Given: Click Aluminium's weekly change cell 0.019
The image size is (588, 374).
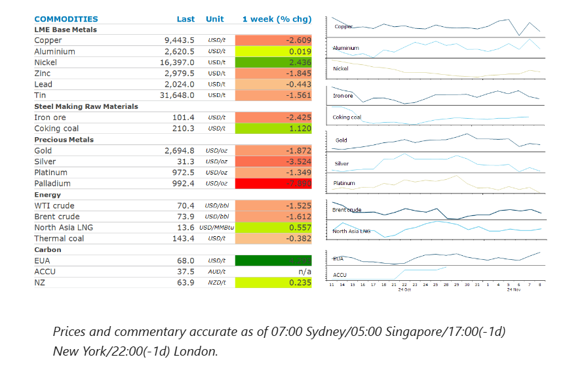Looking at the screenshot, I should pos(273,51).
